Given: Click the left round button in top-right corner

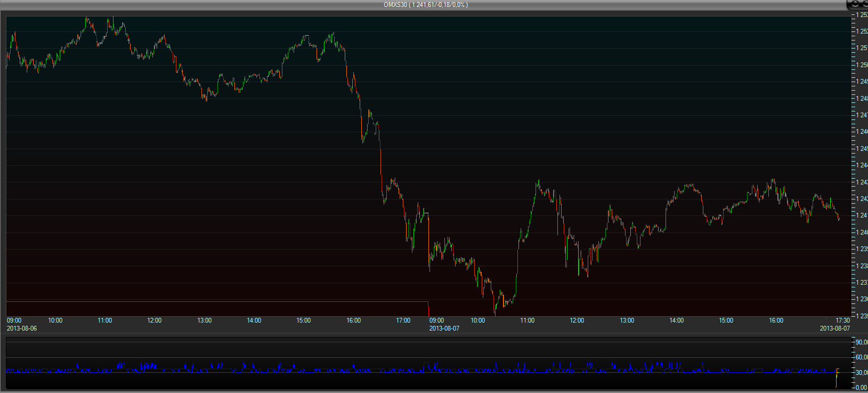Looking at the screenshot, I should coord(855,4).
